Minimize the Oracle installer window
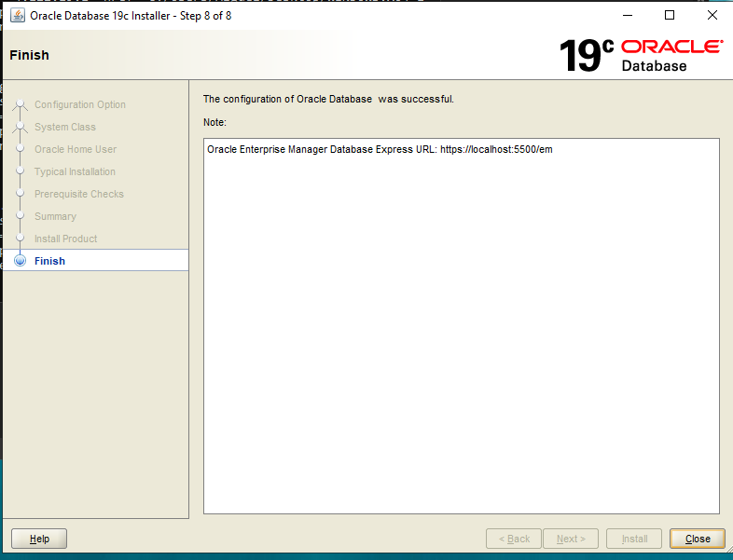Screen dimensions: 733x560 628,16
